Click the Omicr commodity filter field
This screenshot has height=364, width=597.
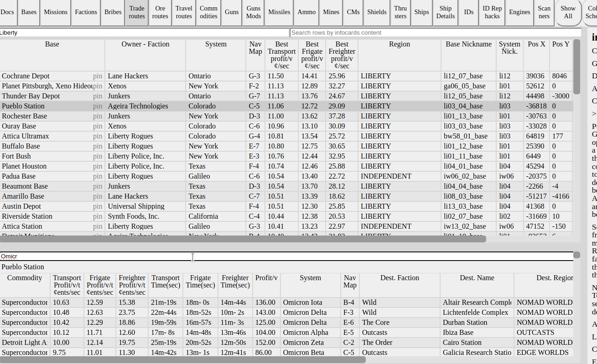286,256
